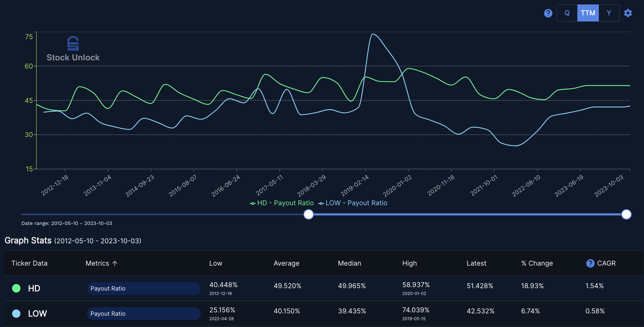Click HD high value 58.937%
The height and width of the screenshot is (327, 644).
click(x=416, y=285)
